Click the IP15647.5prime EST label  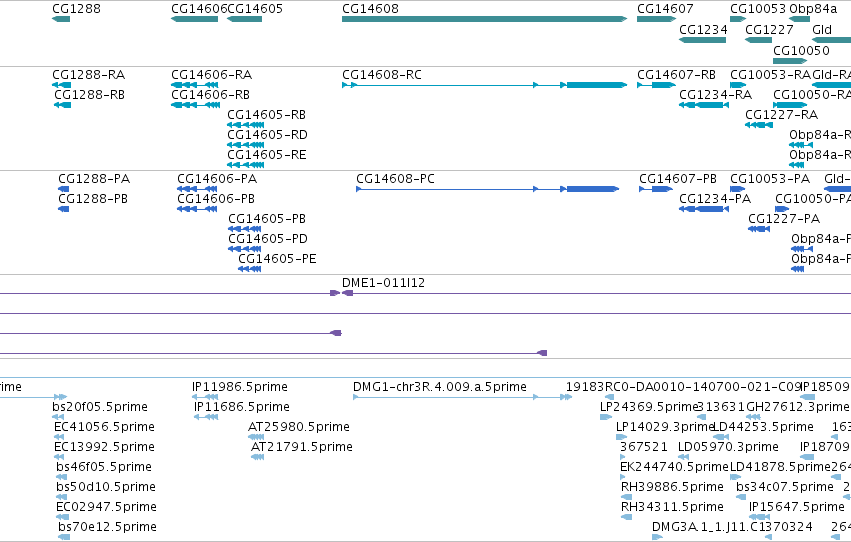point(797,507)
